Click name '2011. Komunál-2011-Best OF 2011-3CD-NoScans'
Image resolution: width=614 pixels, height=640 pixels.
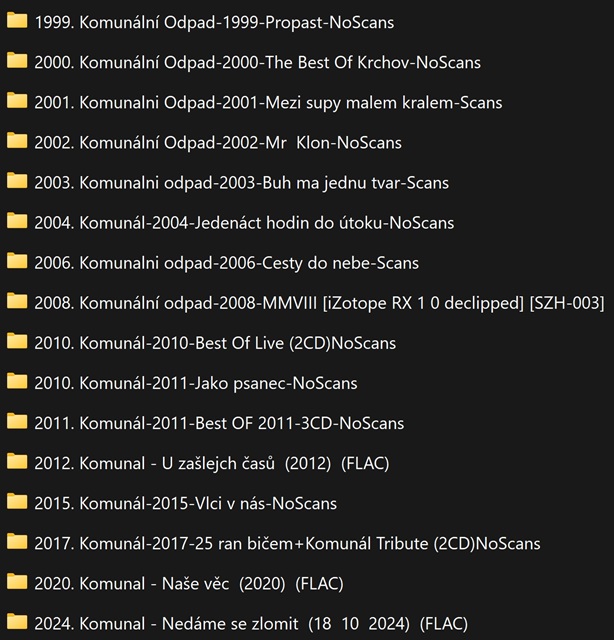coord(219,423)
